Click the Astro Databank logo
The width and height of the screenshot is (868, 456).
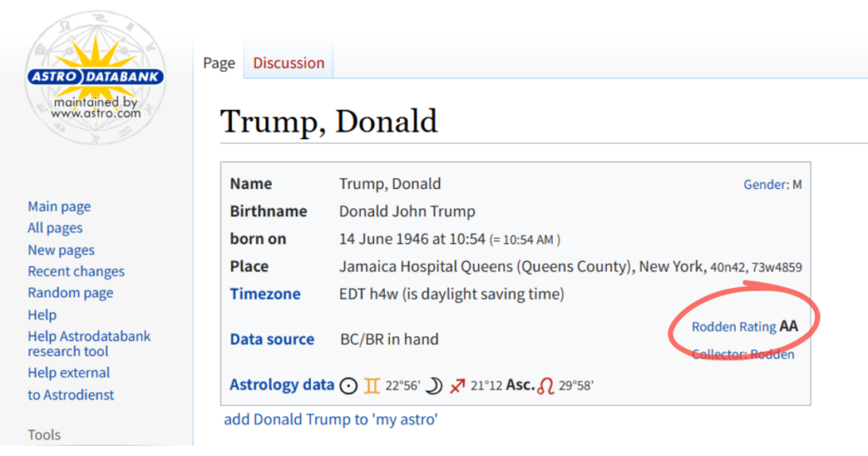[x=95, y=77]
